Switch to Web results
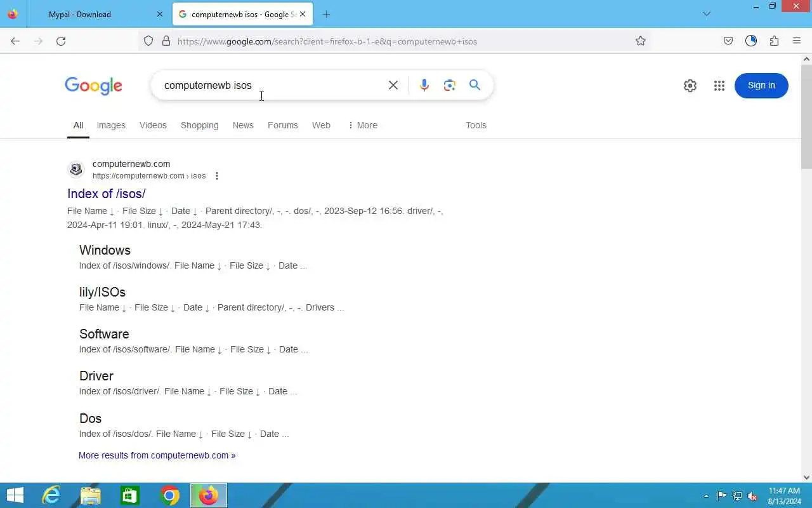The width and height of the screenshot is (812, 508). coord(321,125)
